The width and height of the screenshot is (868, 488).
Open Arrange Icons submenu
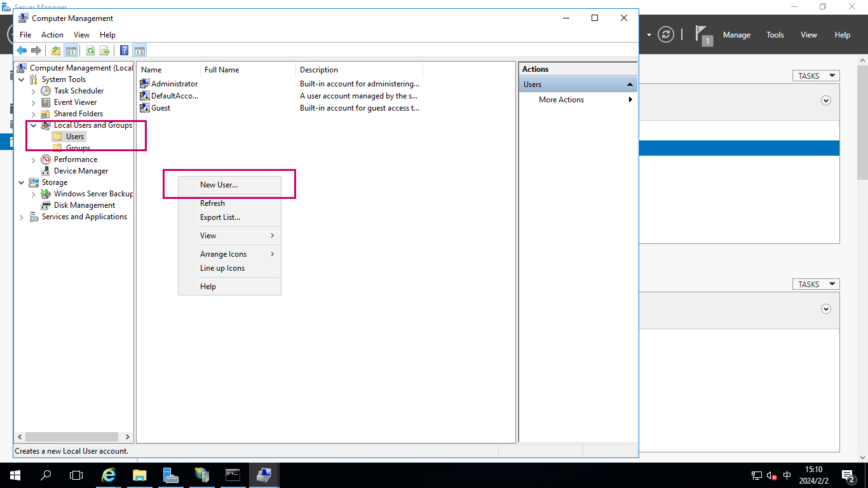(x=229, y=254)
